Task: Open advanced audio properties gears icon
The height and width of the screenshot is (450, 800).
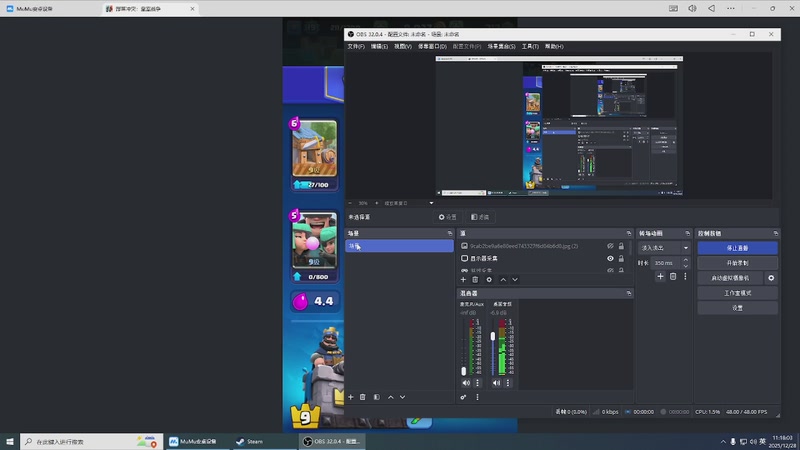Action: (x=463, y=397)
